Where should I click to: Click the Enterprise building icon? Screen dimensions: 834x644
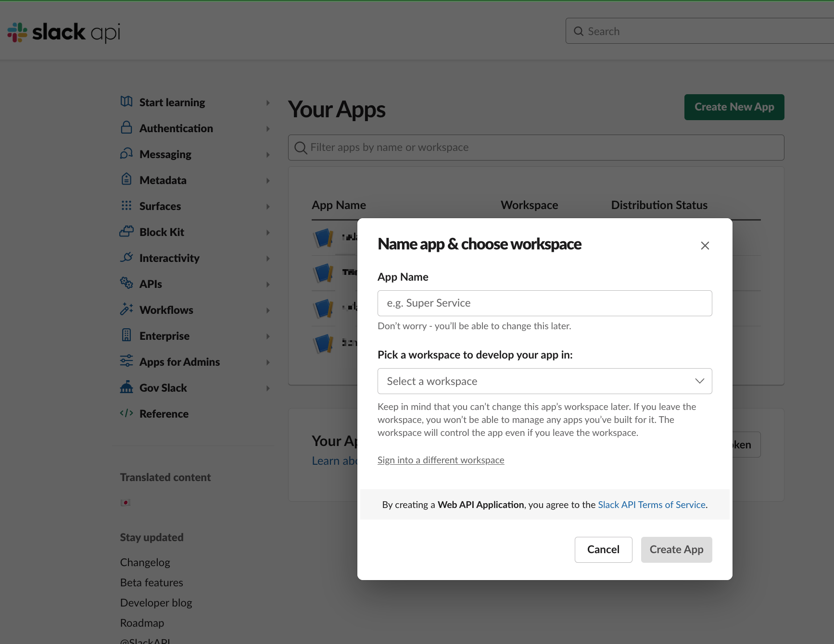click(x=126, y=335)
